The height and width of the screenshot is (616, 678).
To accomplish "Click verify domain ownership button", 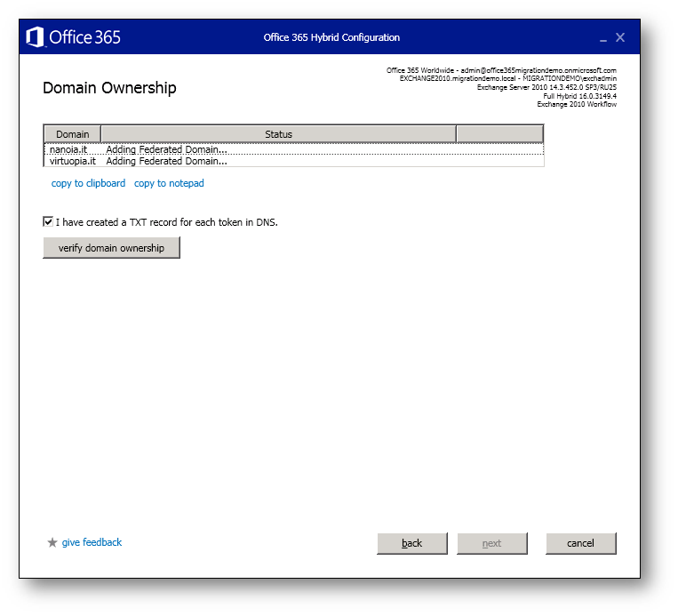I will pos(112,248).
